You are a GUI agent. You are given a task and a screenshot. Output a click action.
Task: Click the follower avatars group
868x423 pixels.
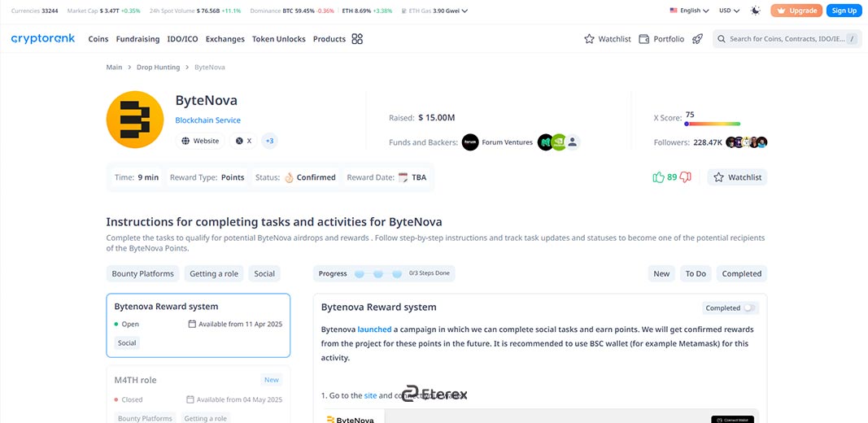(747, 142)
